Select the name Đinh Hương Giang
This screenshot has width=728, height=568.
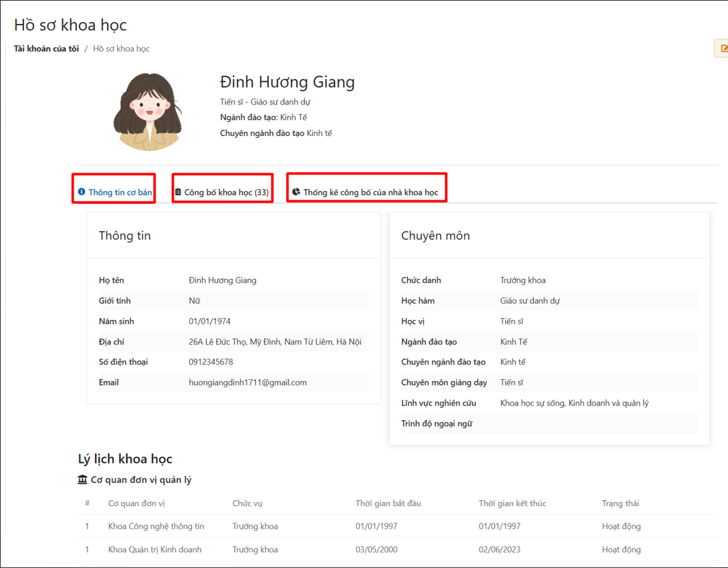coord(288,82)
